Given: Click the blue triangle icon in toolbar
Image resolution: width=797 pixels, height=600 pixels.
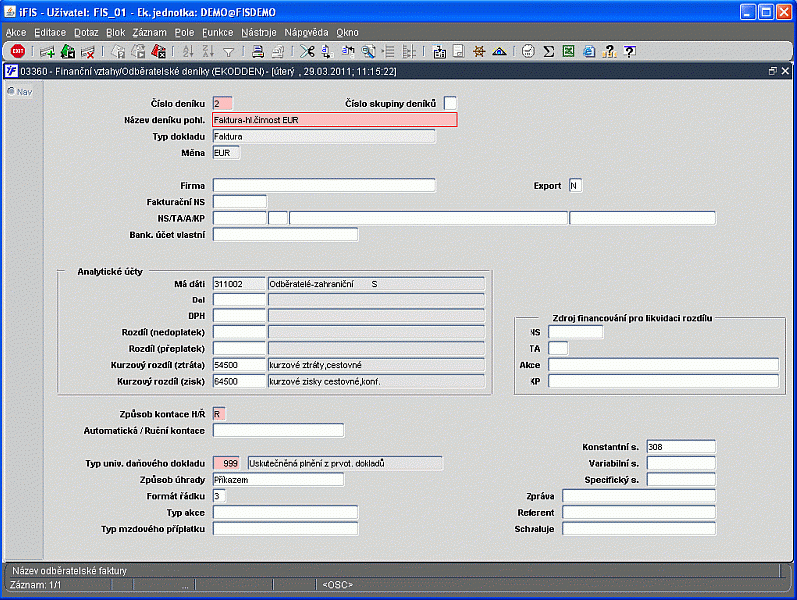Looking at the screenshot, I should tap(499, 51).
